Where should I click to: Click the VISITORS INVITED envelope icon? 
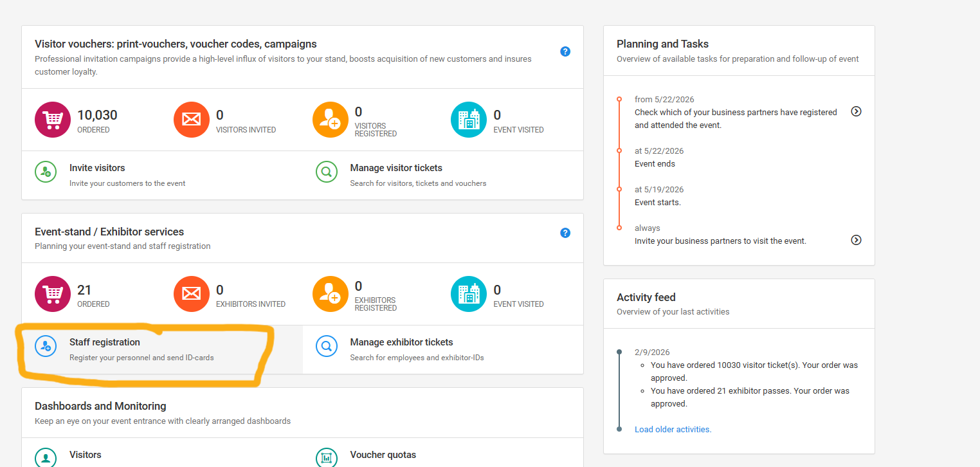[x=192, y=120]
